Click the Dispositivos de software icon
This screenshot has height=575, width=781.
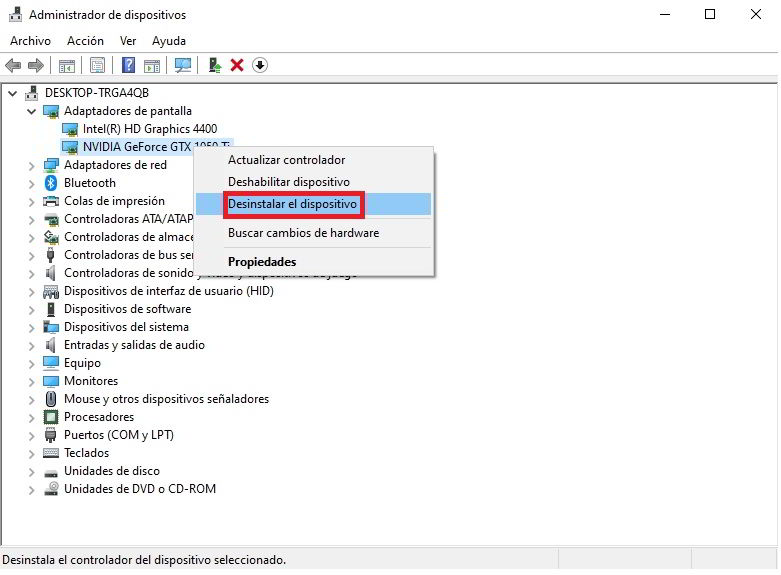(x=51, y=309)
